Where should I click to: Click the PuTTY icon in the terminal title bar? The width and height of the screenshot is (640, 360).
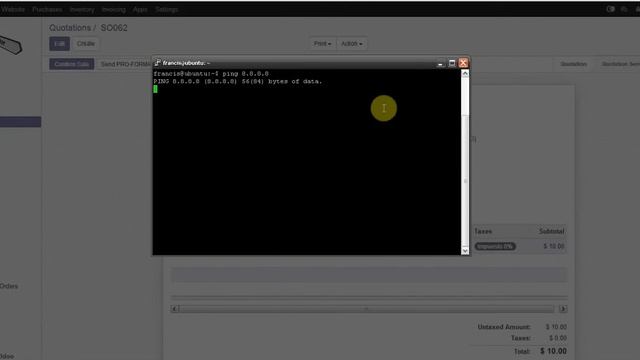(x=157, y=63)
